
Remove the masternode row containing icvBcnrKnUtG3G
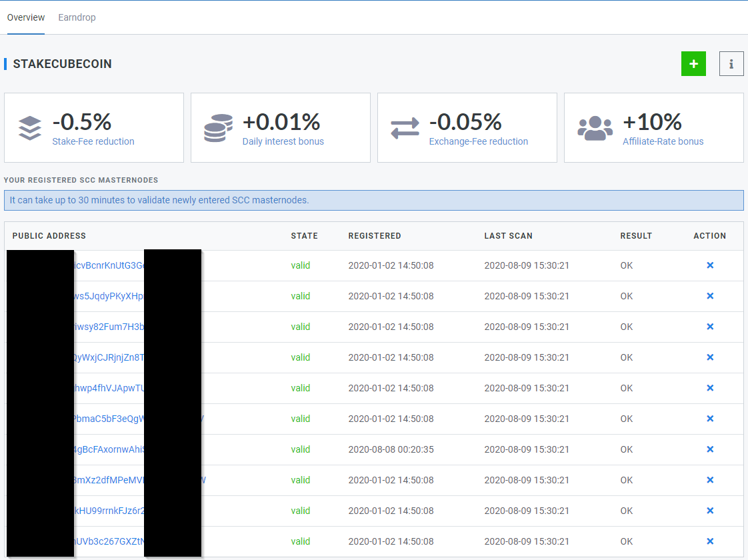[x=710, y=265]
